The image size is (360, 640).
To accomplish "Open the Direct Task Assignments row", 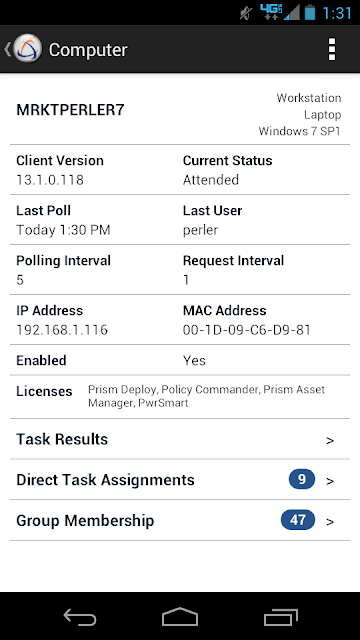I will [x=180, y=480].
